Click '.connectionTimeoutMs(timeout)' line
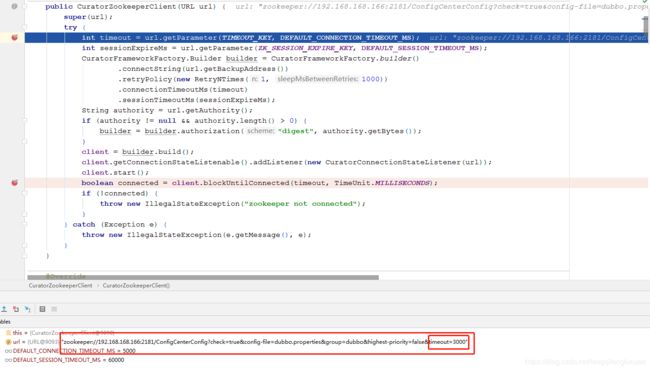 (183, 89)
